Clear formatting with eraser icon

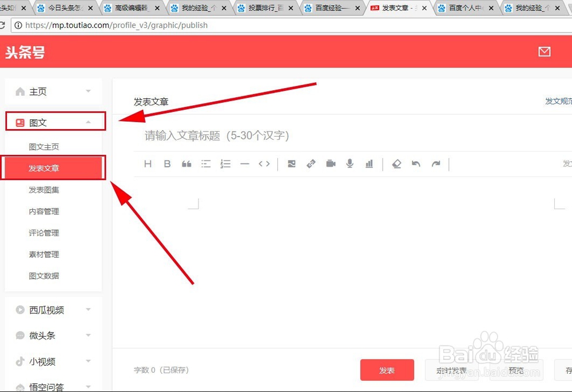(396, 164)
